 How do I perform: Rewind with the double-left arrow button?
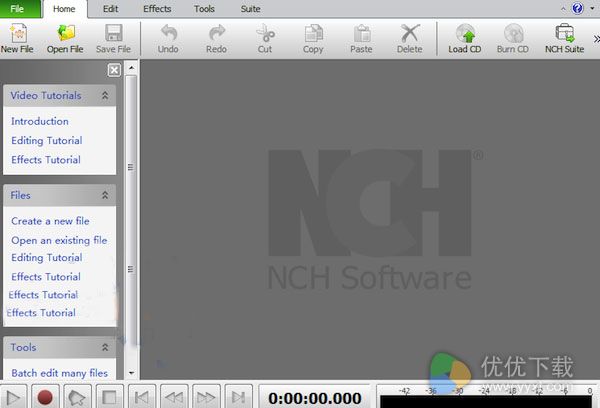(174, 397)
